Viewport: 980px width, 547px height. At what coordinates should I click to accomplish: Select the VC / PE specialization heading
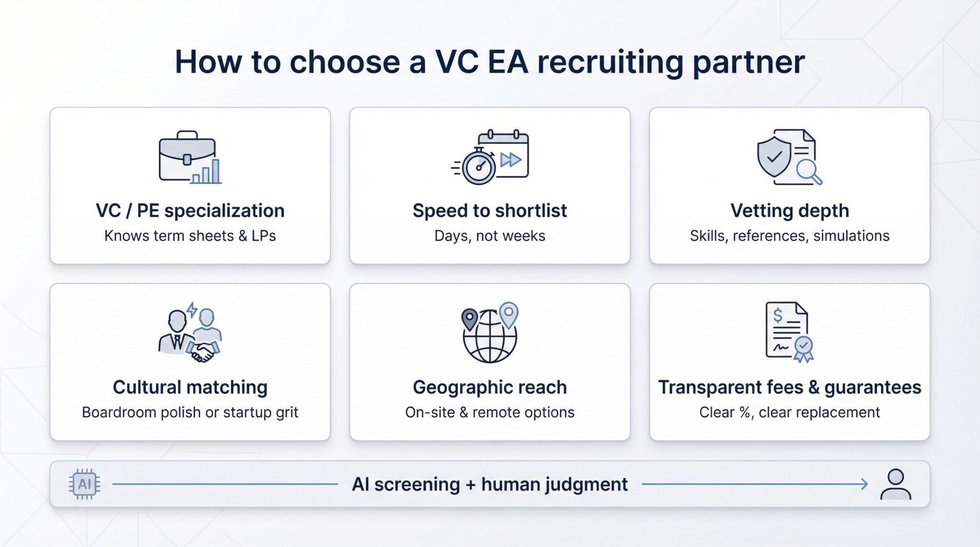coord(190,211)
